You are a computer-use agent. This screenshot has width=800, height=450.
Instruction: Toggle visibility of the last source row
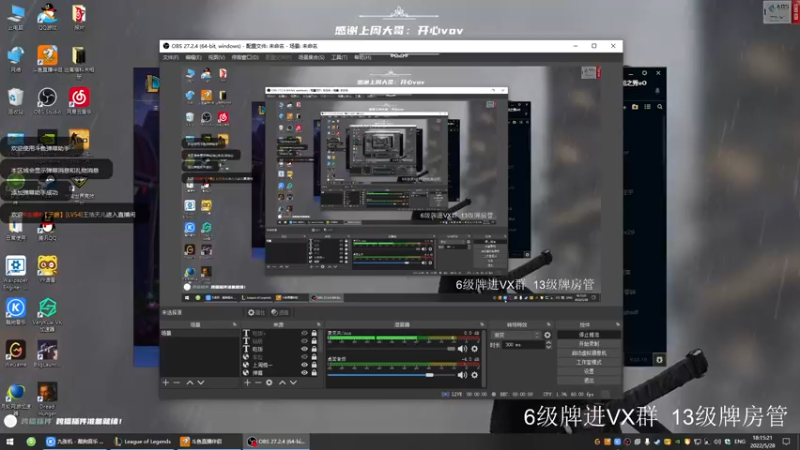click(x=305, y=373)
